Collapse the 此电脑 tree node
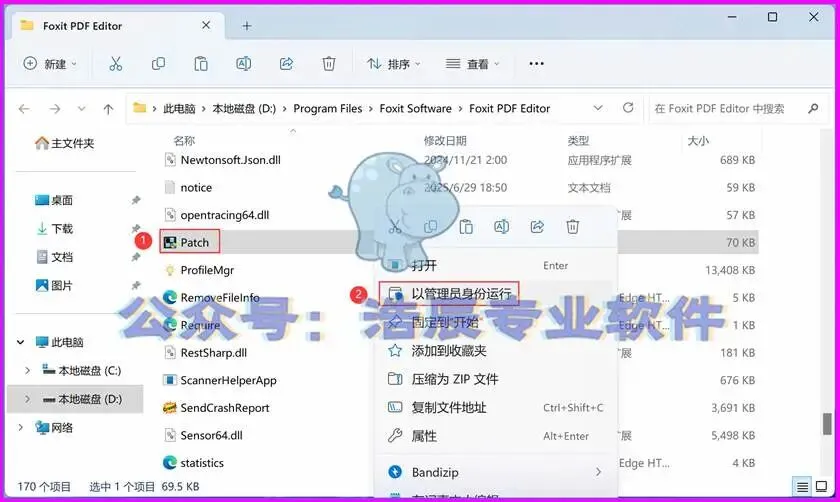The image size is (840, 502). click(x=20, y=342)
